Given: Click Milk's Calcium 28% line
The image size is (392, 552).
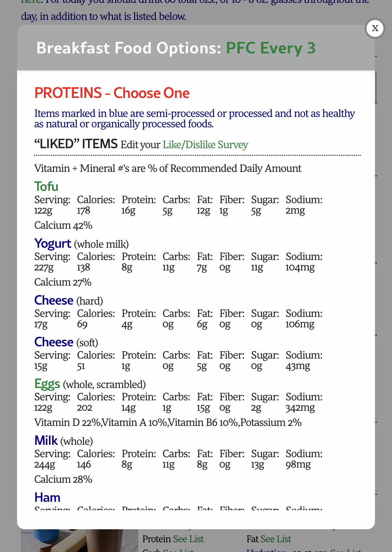Looking at the screenshot, I should (x=63, y=480).
